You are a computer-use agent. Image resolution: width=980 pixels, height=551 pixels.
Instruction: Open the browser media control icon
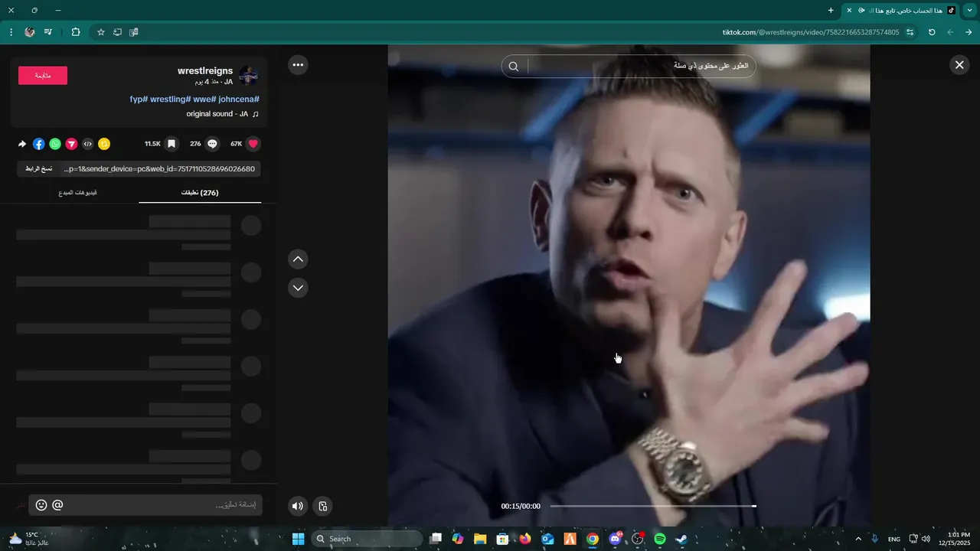(x=48, y=32)
